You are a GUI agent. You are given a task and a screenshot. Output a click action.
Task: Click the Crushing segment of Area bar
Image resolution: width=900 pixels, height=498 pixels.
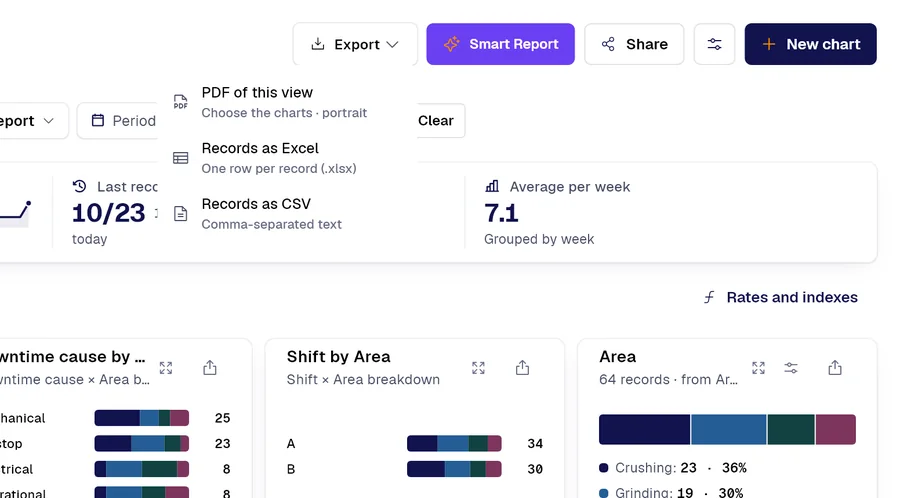click(x=644, y=429)
